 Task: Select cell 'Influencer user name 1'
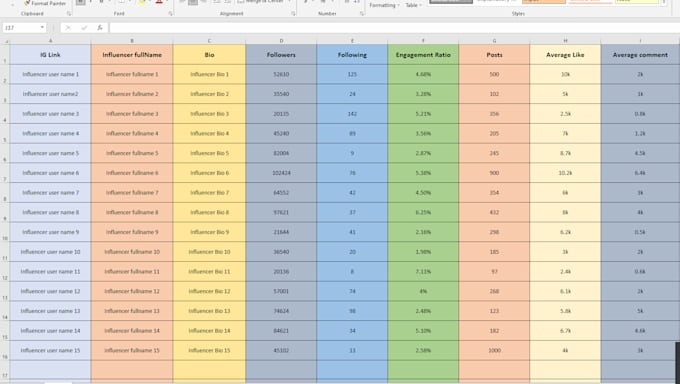pos(50,74)
